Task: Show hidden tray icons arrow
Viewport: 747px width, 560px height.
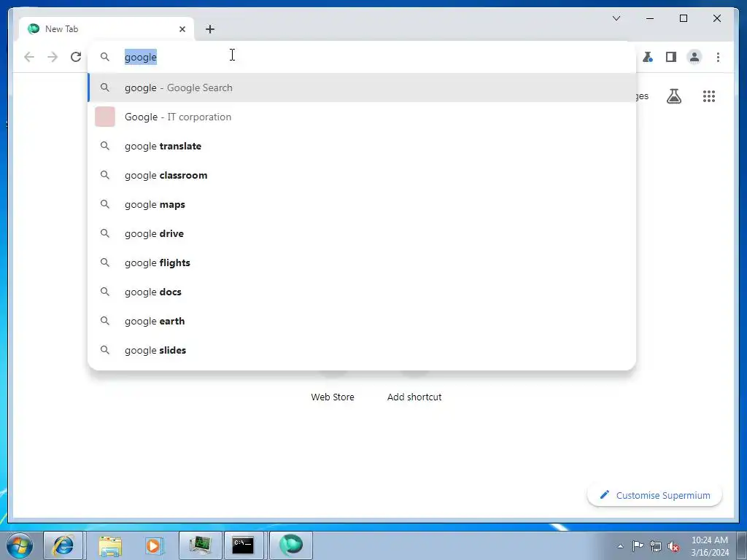Action: click(620, 546)
